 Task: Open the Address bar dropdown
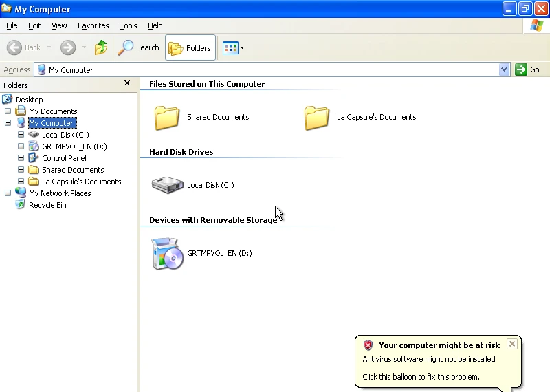(x=504, y=69)
